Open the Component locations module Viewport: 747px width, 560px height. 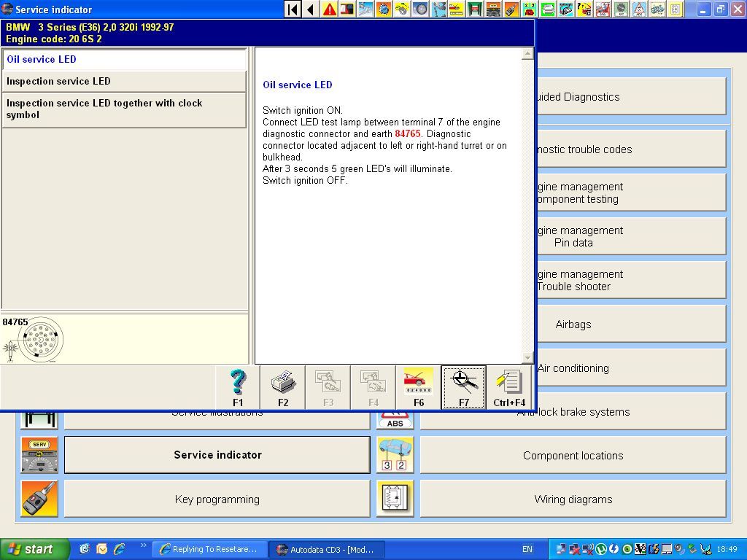573,456
